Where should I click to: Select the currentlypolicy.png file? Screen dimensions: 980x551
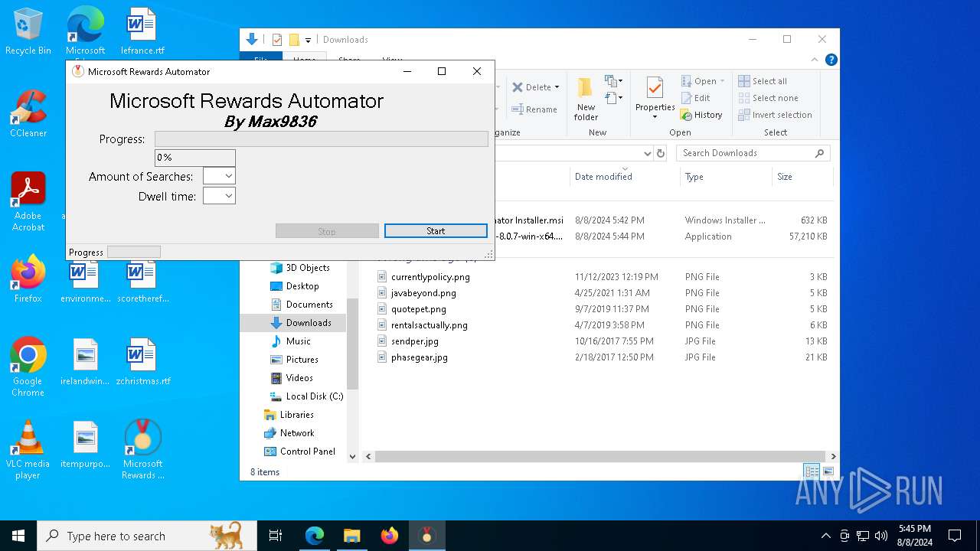click(x=430, y=277)
